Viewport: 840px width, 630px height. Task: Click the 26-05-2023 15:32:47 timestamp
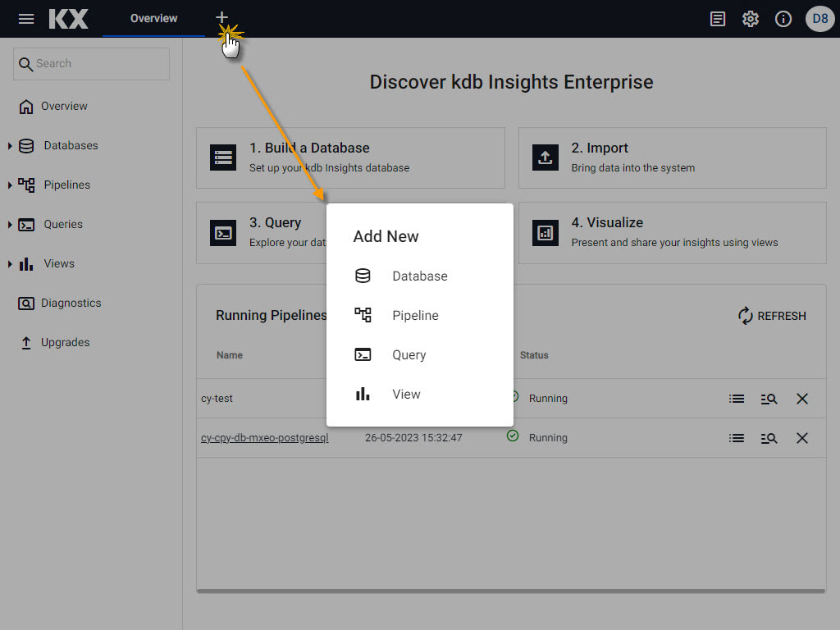[413, 438]
